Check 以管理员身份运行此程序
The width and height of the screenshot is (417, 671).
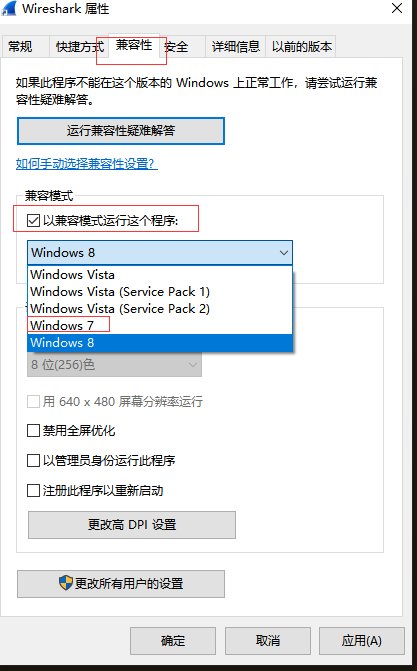[33, 460]
